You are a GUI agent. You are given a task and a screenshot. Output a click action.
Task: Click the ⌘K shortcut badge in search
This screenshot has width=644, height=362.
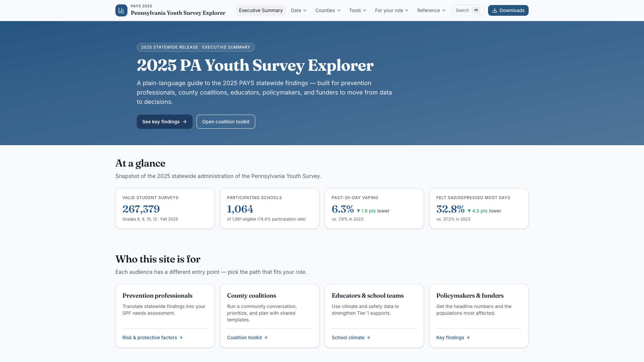tap(476, 10)
